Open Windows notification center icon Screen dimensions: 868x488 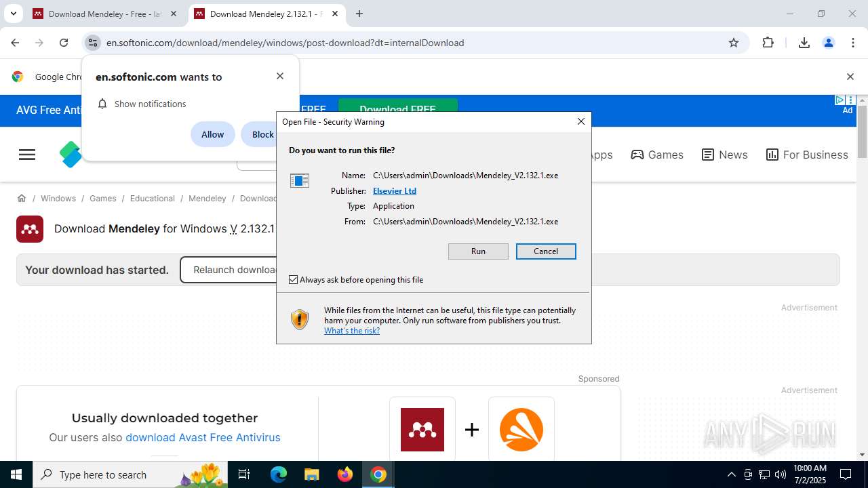coord(846,474)
